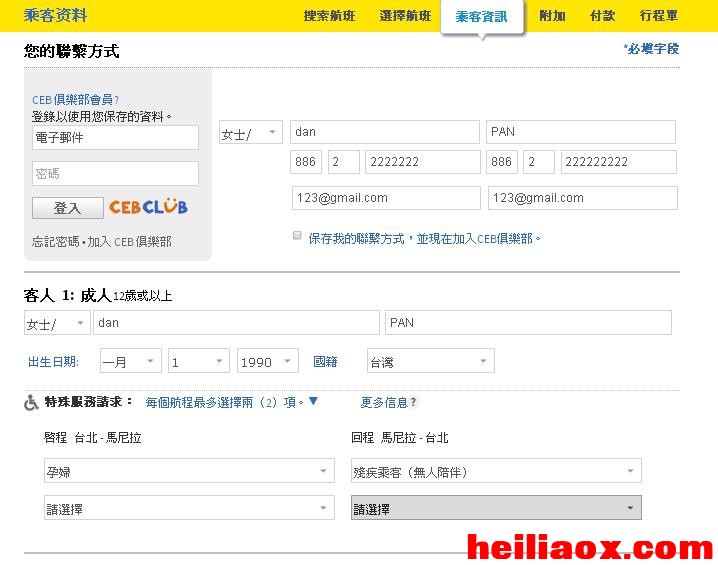718x565 pixels.
Task: Click the second phone country code 886 field
Action: tap(502, 162)
